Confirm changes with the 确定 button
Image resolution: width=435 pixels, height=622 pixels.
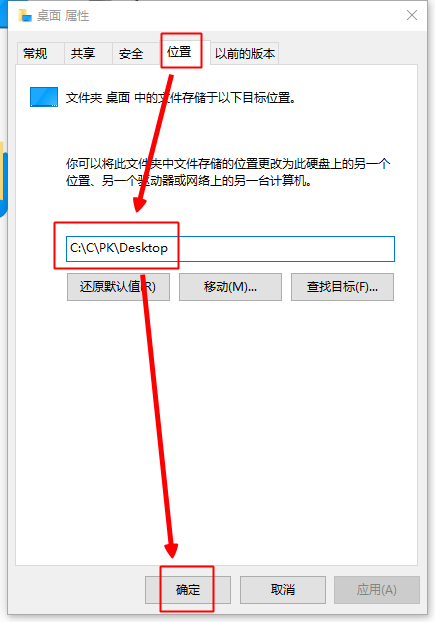click(188, 590)
